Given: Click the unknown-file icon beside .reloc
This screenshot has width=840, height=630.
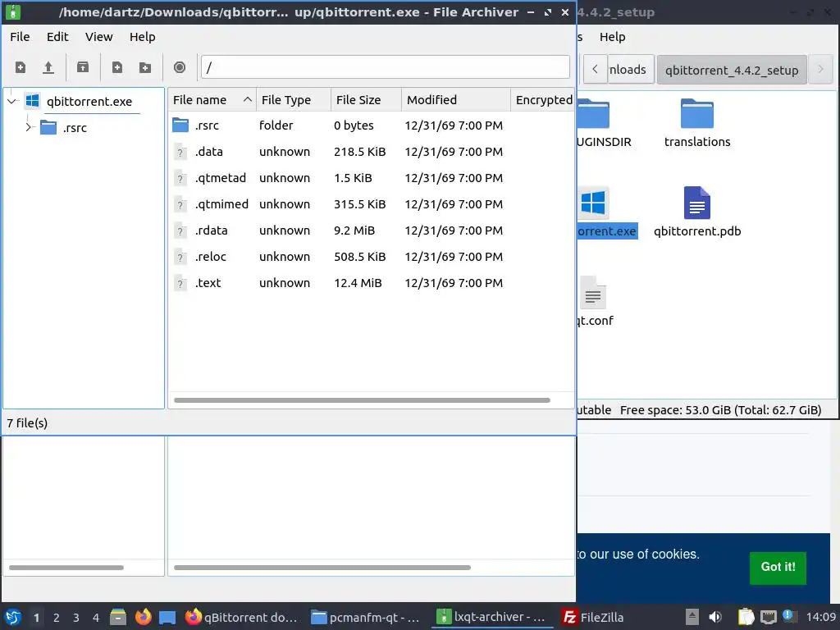Looking at the screenshot, I should click(180, 257).
